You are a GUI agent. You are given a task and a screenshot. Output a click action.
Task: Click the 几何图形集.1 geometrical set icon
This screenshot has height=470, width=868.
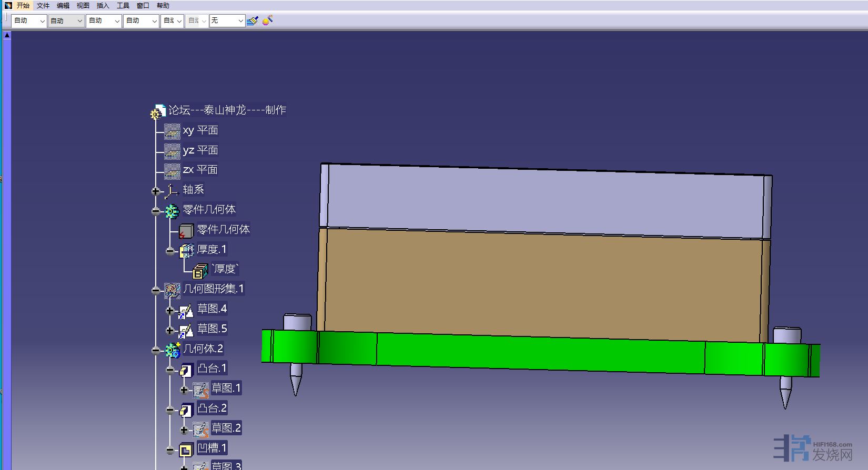tap(172, 290)
